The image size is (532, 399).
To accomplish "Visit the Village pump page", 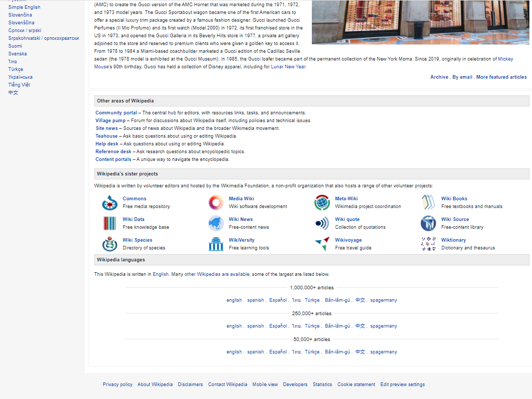I will 110,121.
